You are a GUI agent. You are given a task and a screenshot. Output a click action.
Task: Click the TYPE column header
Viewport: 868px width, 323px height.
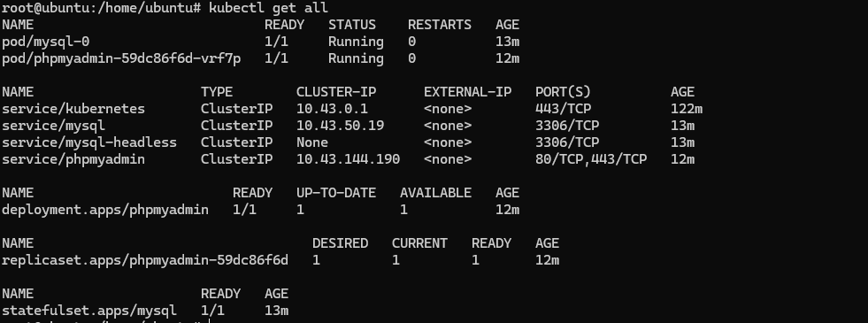[217, 92]
